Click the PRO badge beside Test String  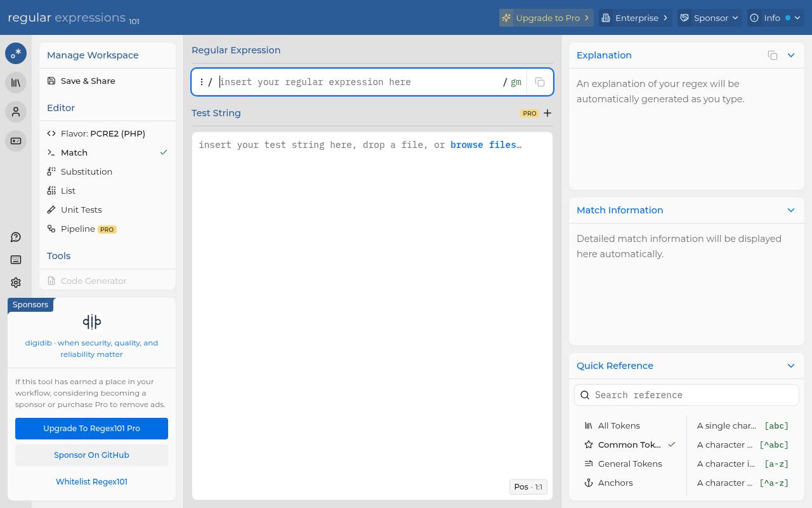click(530, 113)
